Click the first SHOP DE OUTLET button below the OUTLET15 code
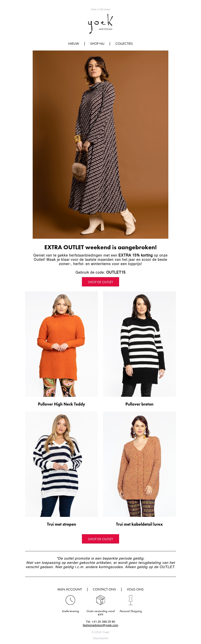 tap(100, 282)
